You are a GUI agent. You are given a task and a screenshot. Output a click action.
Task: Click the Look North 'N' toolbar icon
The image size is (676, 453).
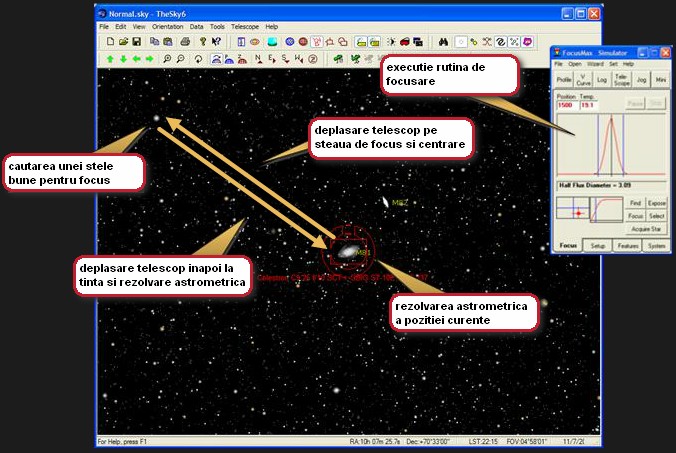click(258, 59)
